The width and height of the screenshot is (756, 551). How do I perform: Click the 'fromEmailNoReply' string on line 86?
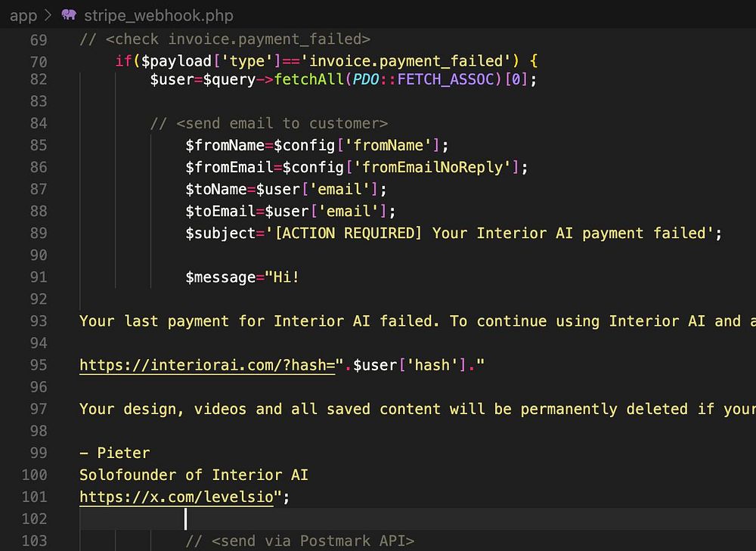coord(432,167)
